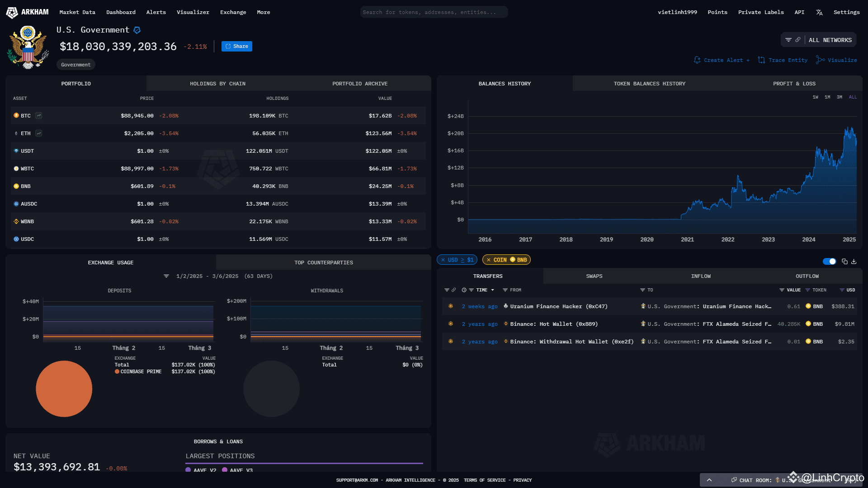
Task: Open Alerts in the top navigation
Action: coord(156,12)
